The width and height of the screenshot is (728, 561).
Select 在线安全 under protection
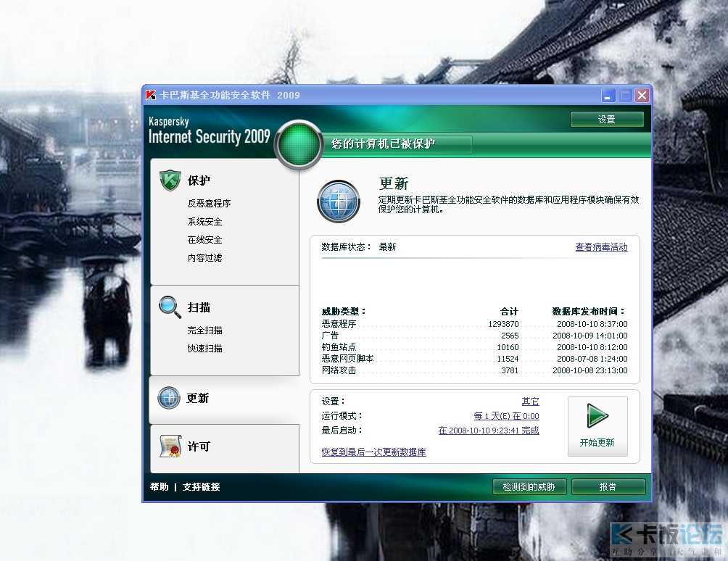pos(204,239)
